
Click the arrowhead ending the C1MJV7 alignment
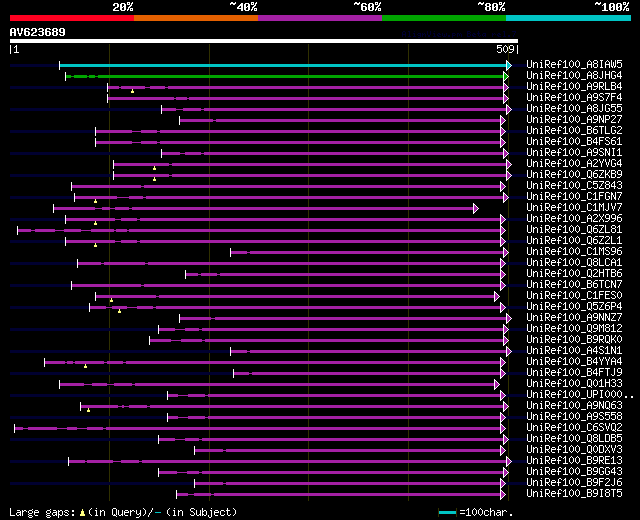pos(476,209)
